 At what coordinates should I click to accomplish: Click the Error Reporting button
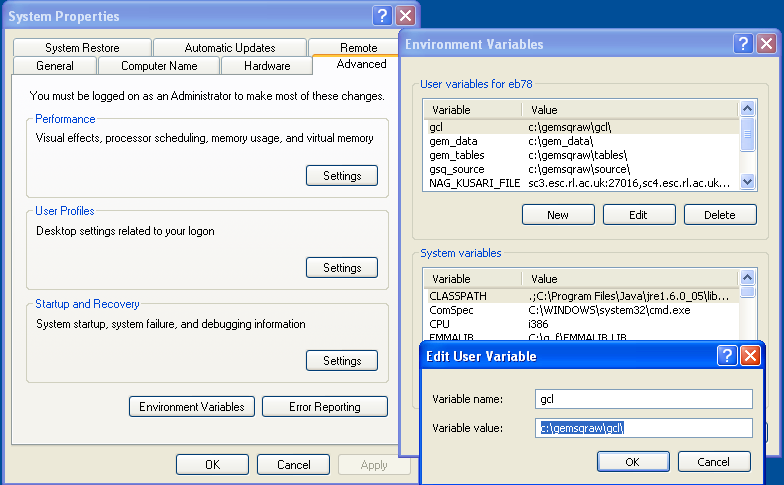point(325,407)
